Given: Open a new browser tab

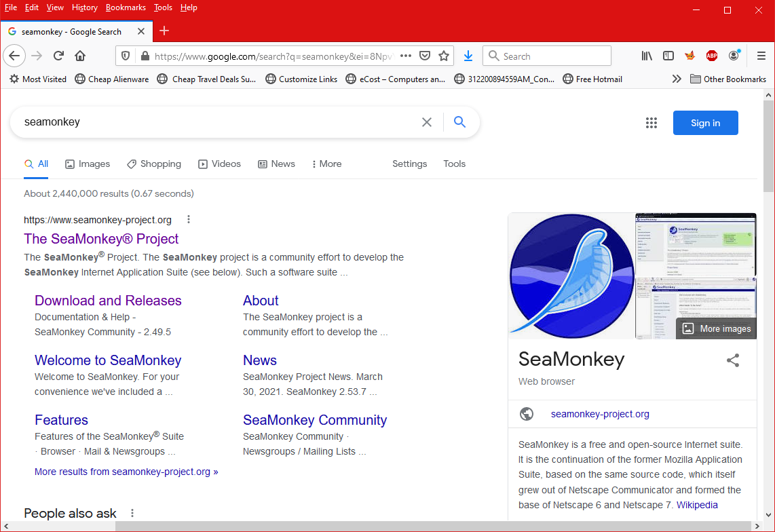Looking at the screenshot, I should point(165,31).
